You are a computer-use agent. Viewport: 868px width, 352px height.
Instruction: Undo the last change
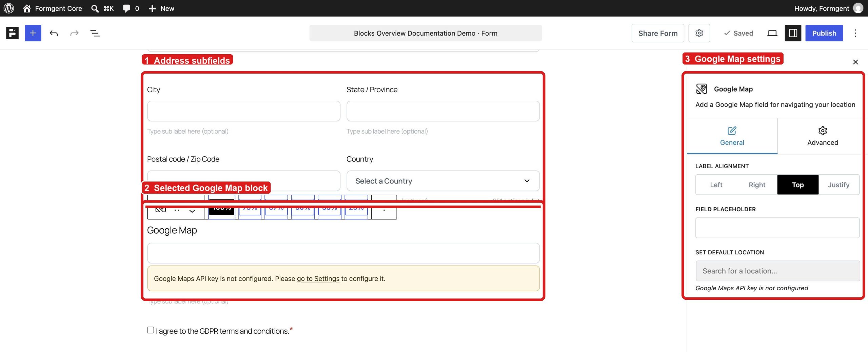click(54, 33)
